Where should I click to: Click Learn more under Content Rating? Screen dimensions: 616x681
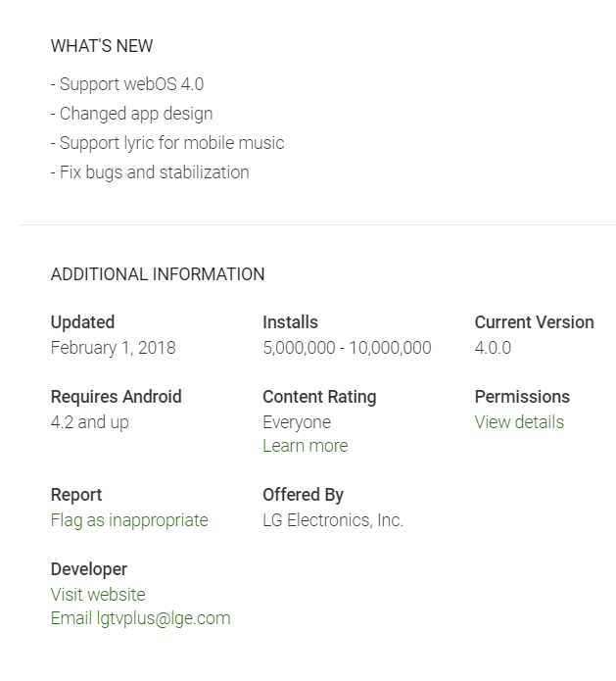click(x=306, y=446)
